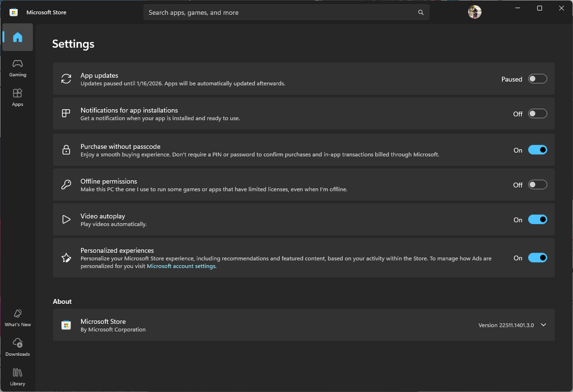This screenshot has width=573, height=392.
Task: Open What's New in sidebar
Action: (18, 318)
